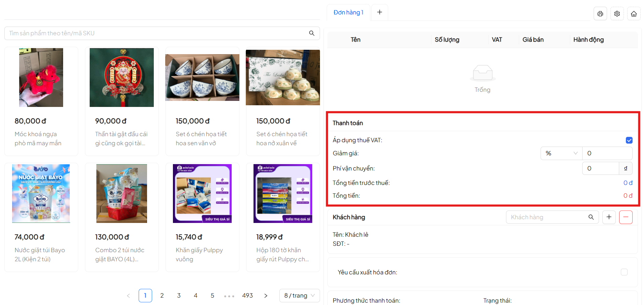
Task: Click the customer search magnifier icon
Action: click(x=591, y=217)
